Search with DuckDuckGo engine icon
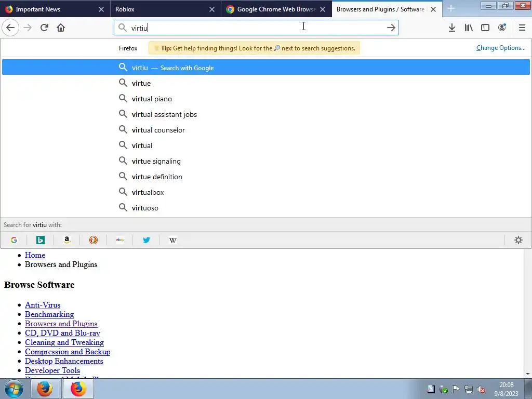 pyautogui.click(x=94, y=240)
